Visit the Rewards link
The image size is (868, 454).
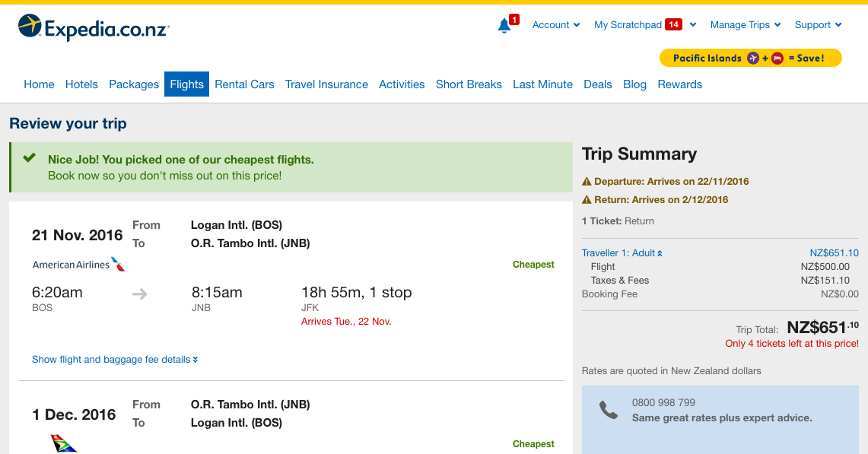tap(679, 84)
